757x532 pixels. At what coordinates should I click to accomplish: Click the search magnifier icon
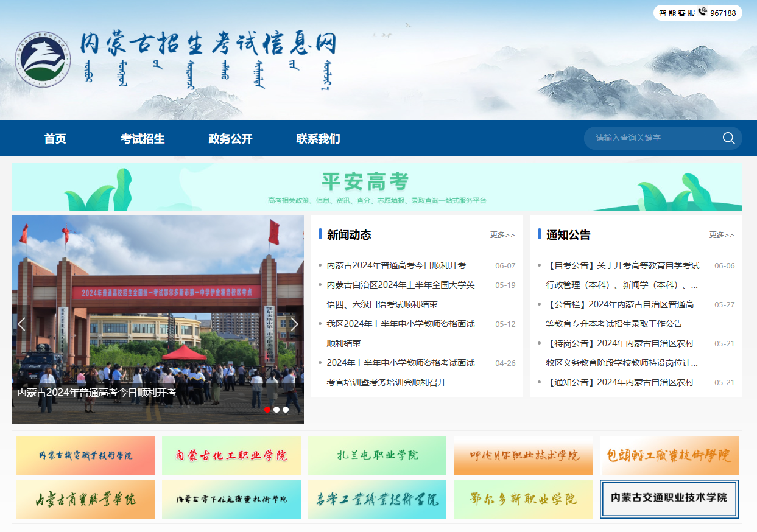coord(728,138)
